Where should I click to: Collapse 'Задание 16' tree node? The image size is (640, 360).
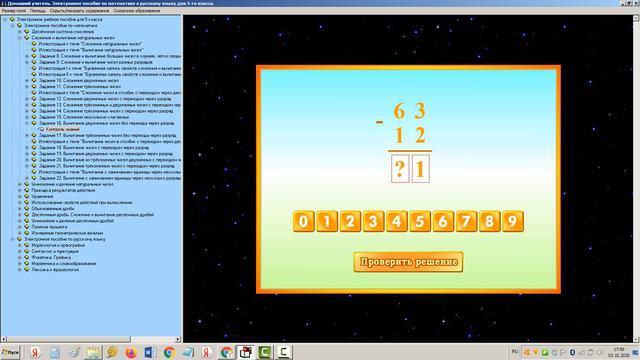pos(27,123)
